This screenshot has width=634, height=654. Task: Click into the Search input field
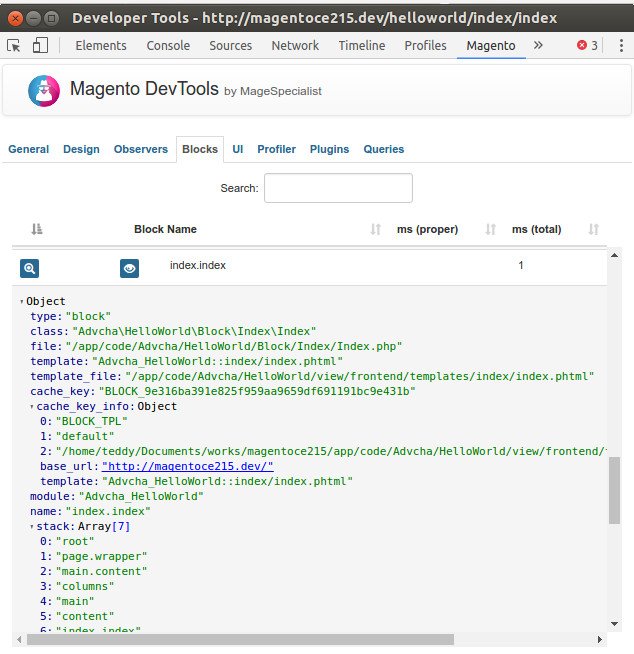(338, 188)
